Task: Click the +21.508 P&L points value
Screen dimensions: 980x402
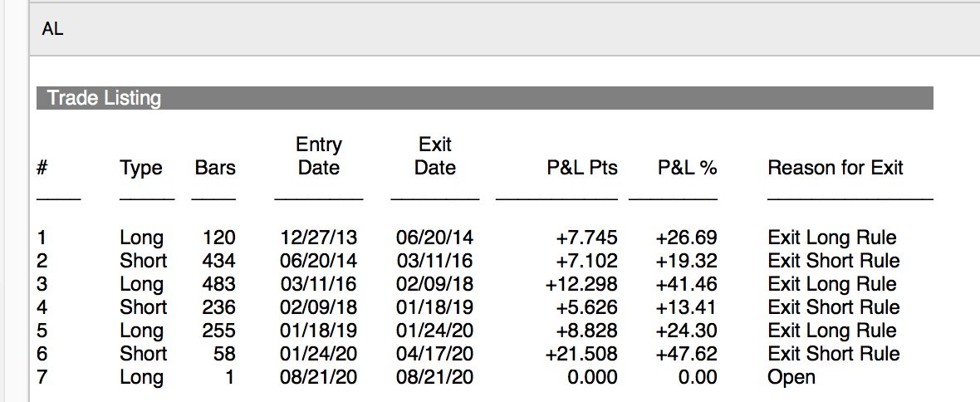Action: pyautogui.click(x=581, y=354)
